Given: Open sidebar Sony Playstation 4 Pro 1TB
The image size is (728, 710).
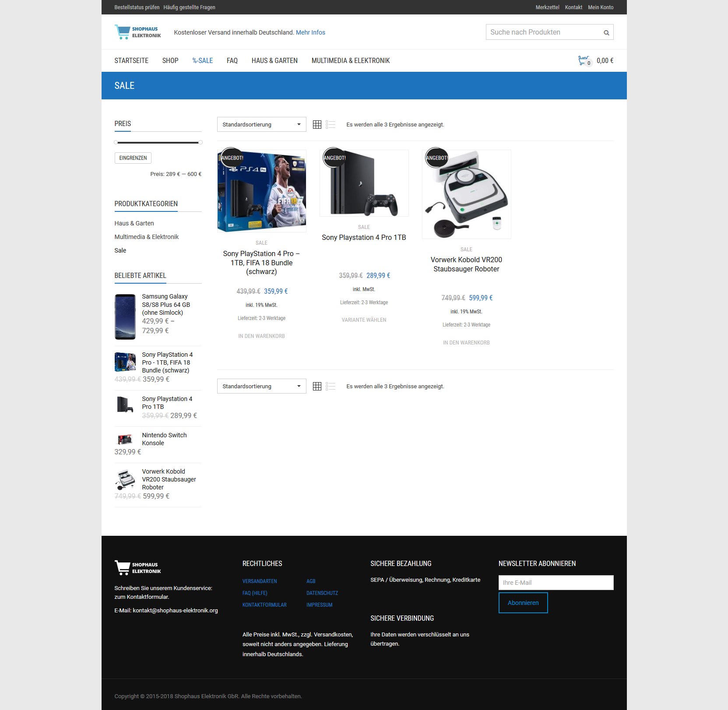Looking at the screenshot, I should click(167, 403).
